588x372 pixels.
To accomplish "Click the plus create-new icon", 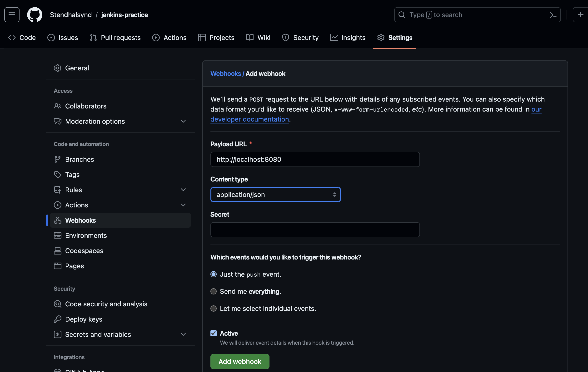I will click(x=580, y=15).
